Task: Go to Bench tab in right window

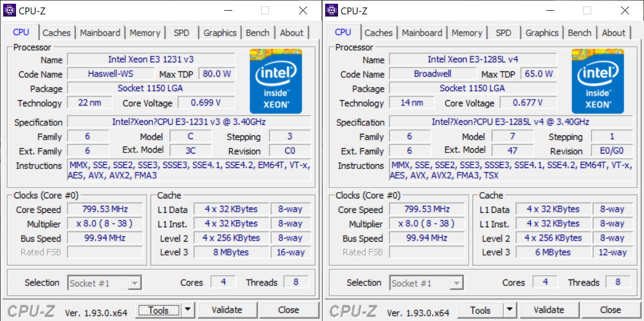Action: (x=579, y=33)
